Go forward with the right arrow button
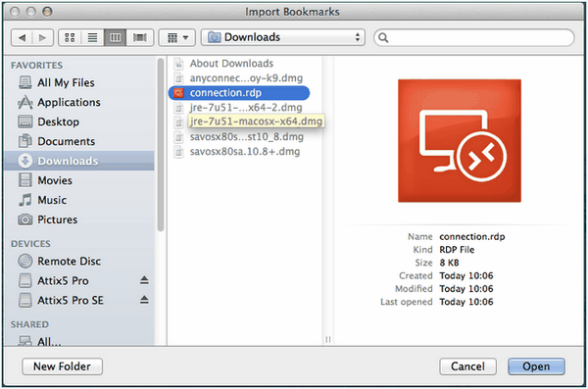Image resolution: width=588 pixels, height=389 pixels. [x=43, y=37]
